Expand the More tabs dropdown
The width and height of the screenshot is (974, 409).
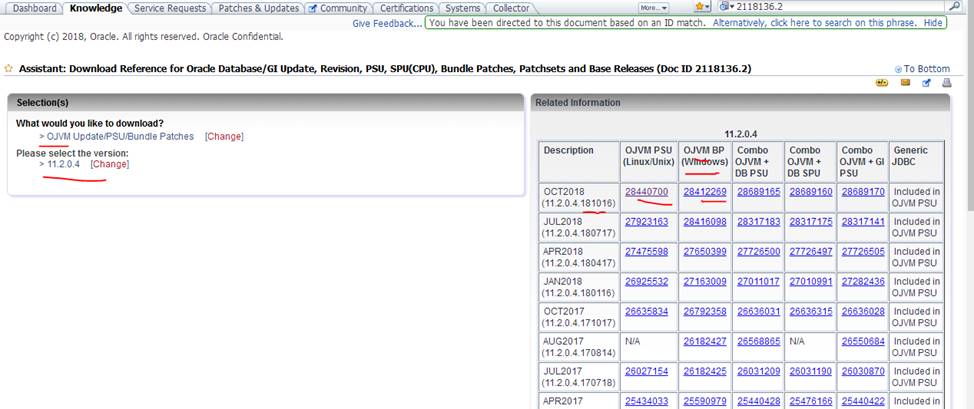pyautogui.click(x=653, y=8)
